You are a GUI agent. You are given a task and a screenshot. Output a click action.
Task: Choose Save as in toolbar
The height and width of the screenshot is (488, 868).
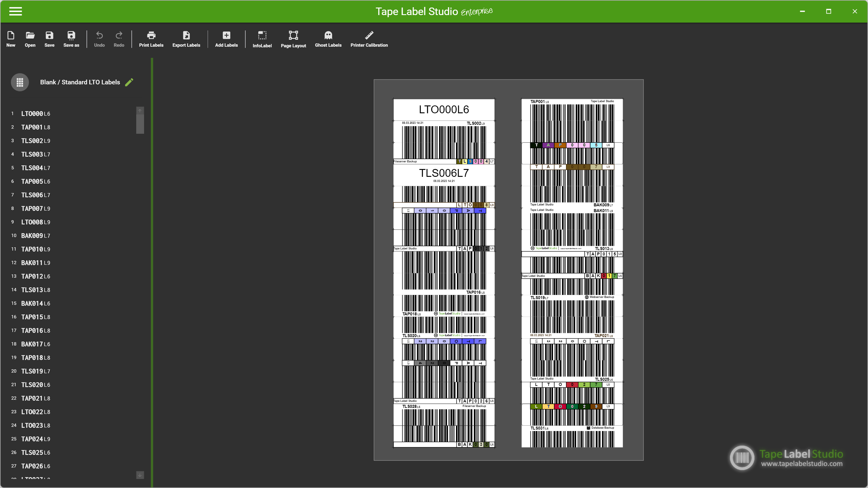(71, 39)
